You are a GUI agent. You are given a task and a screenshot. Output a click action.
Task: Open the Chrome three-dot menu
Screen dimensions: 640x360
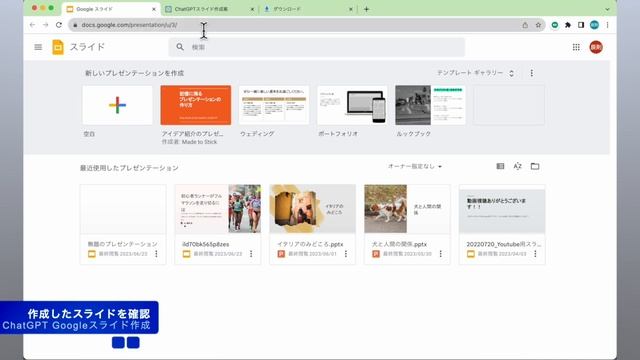607,25
